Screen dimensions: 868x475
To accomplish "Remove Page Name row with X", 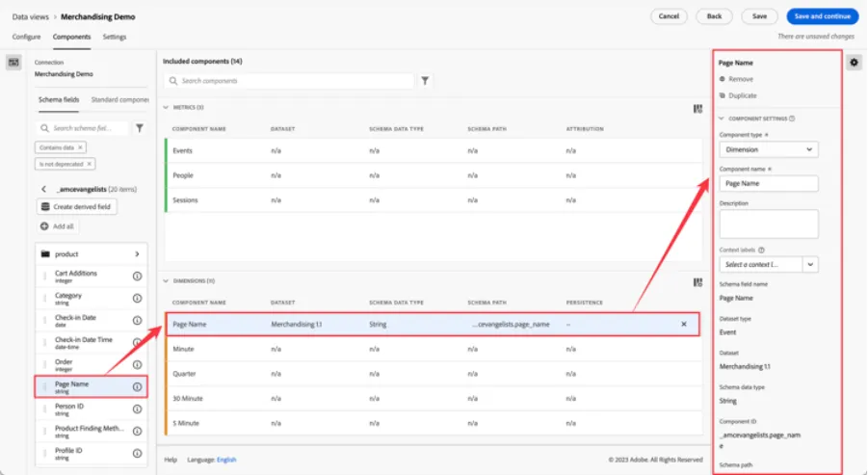I will coord(684,325).
